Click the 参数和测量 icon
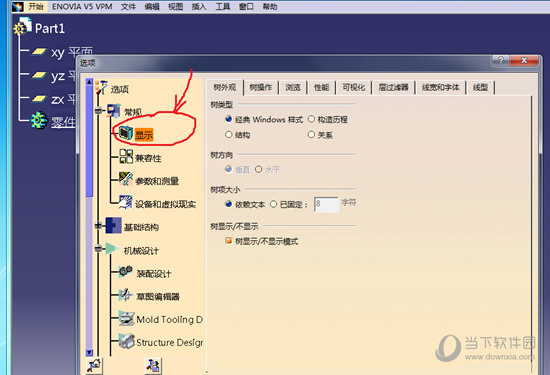550x375 pixels. tap(126, 179)
